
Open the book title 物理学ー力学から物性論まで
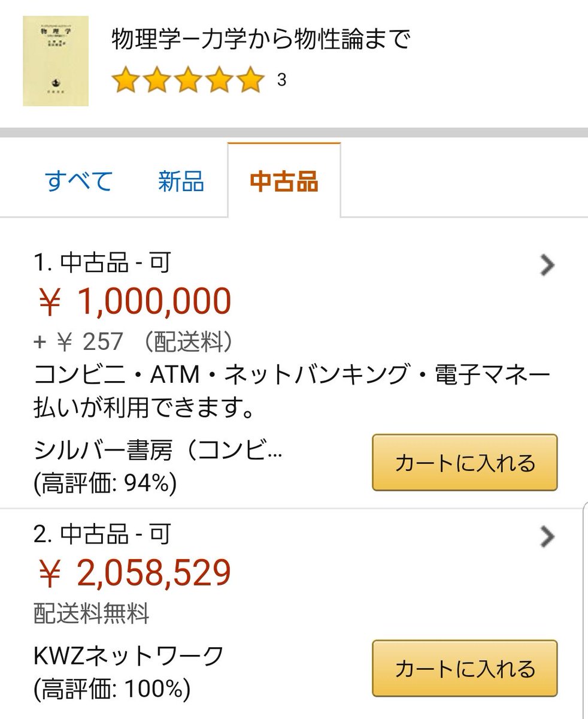click(261, 40)
